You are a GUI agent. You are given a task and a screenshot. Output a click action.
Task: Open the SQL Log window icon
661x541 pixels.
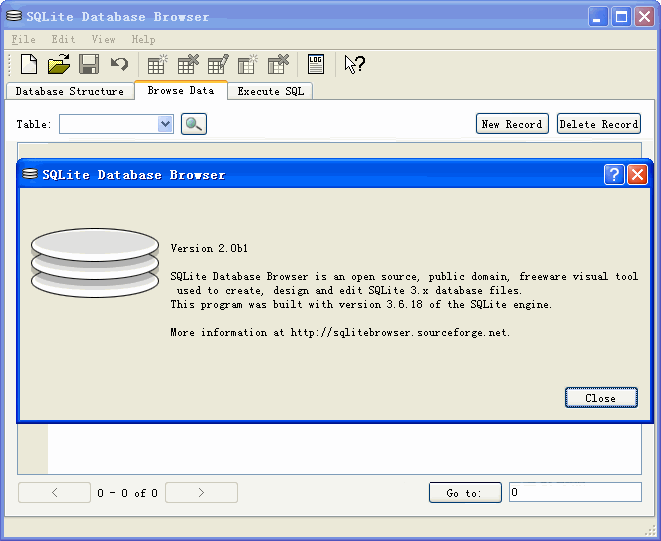click(x=316, y=65)
